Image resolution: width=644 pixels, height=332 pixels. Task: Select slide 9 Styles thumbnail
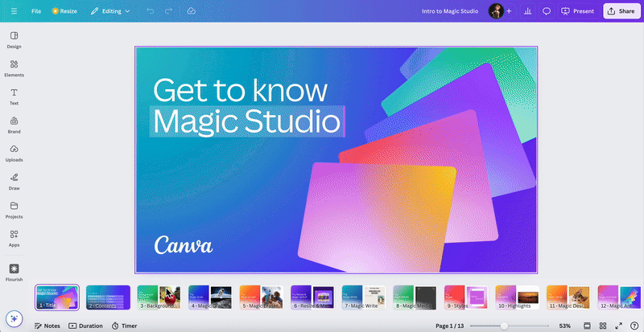point(466,297)
